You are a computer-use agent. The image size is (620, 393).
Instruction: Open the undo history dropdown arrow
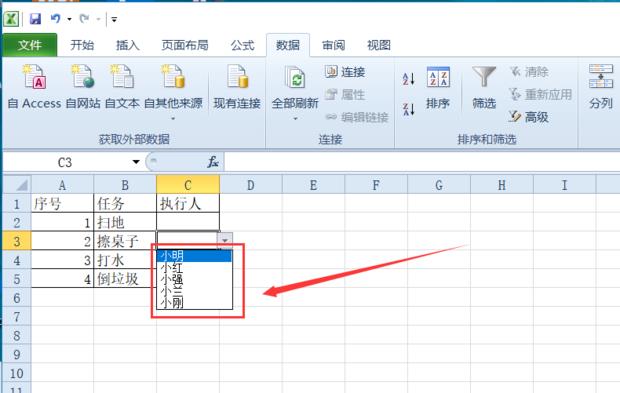coord(69,19)
